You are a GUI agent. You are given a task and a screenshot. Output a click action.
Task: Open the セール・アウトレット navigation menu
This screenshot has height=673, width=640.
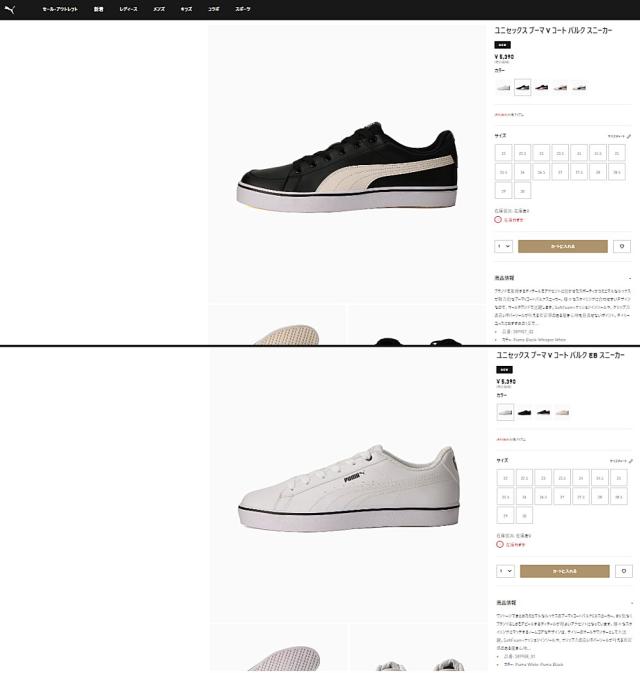click(x=60, y=9)
